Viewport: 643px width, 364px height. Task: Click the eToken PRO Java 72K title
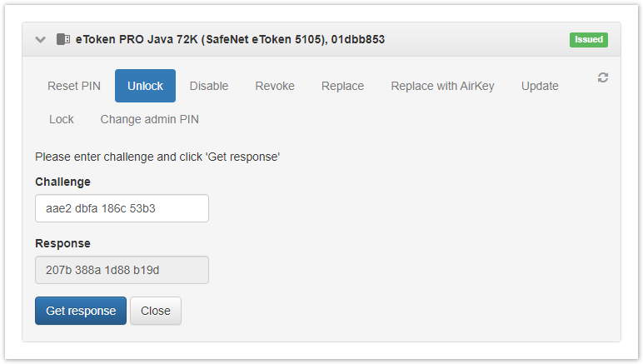(230, 39)
